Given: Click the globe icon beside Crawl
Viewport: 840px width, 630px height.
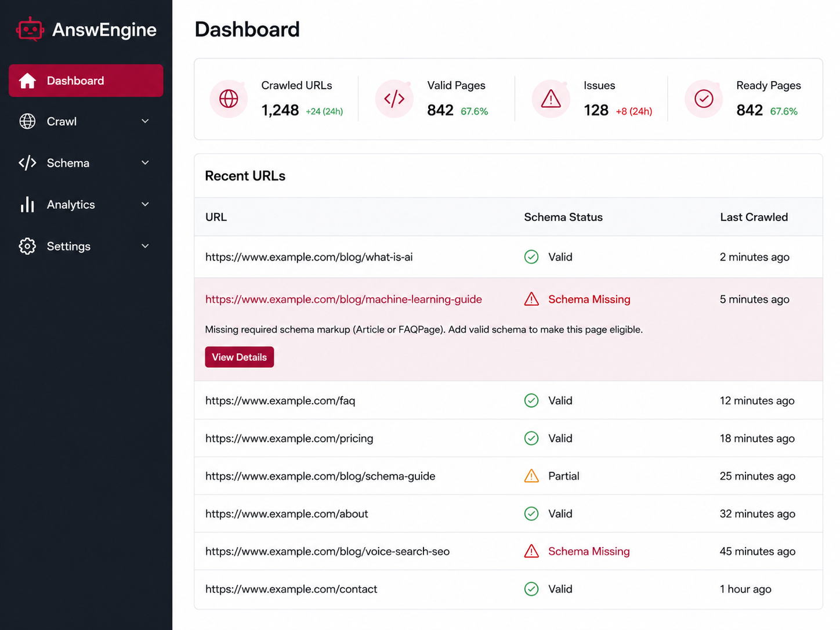Looking at the screenshot, I should (27, 121).
